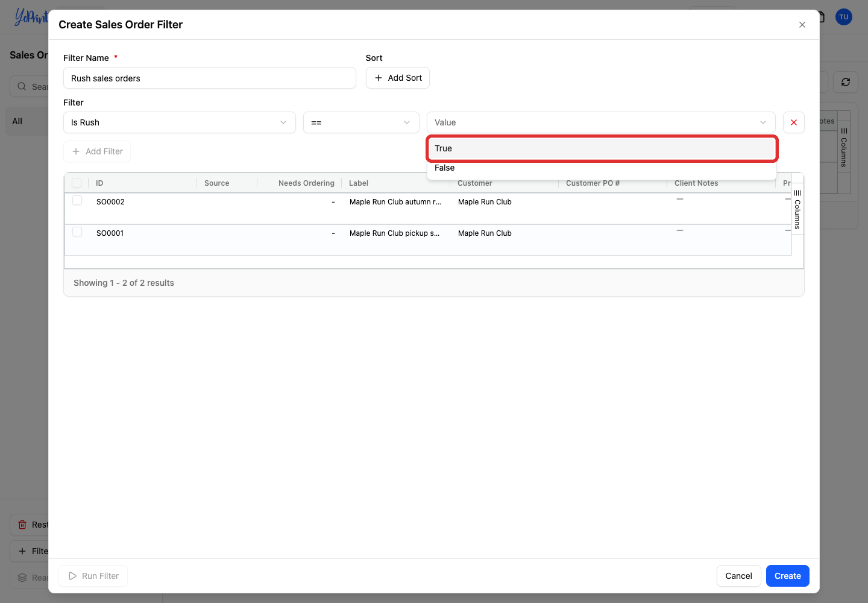Image resolution: width=868 pixels, height=603 pixels.
Task: Close the Create Sales Order Filter dialog
Action: 802,25
